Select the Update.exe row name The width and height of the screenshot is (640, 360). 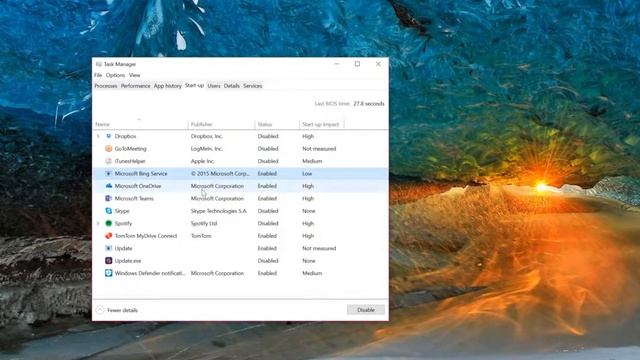click(128, 260)
